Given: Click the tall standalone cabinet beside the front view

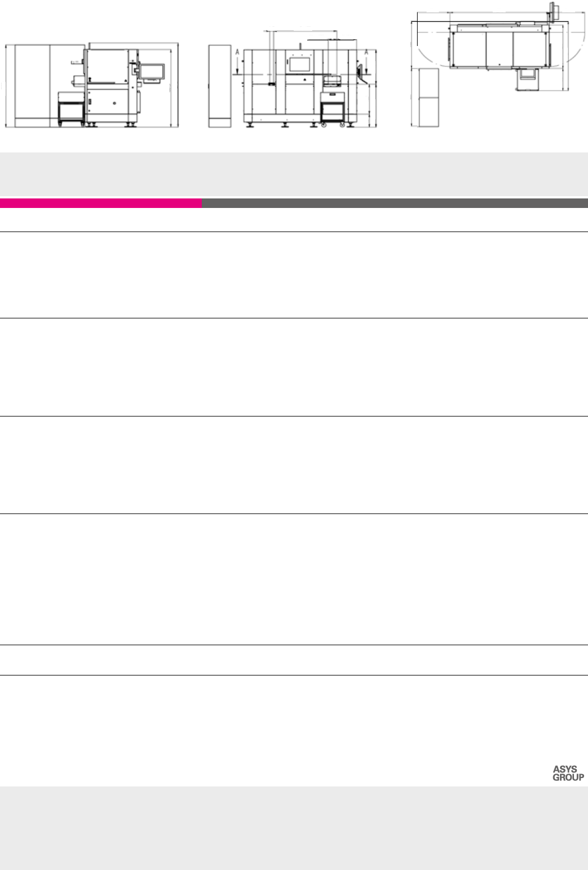Looking at the screenshot, I should pyautogui.click(x=220, y=86).
